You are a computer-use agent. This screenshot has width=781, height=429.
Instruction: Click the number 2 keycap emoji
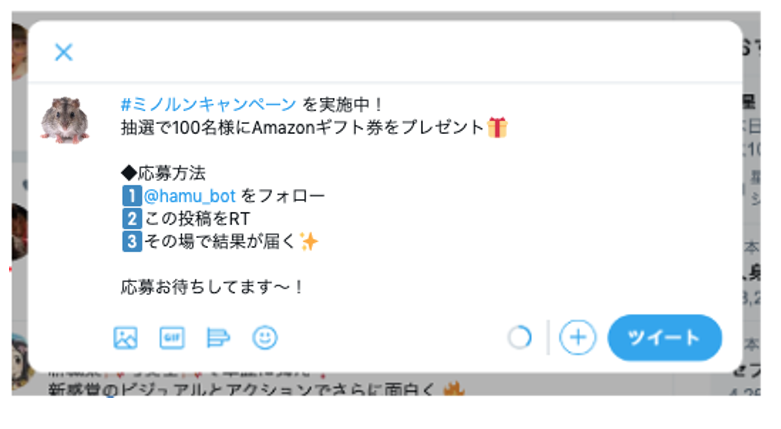132,219
